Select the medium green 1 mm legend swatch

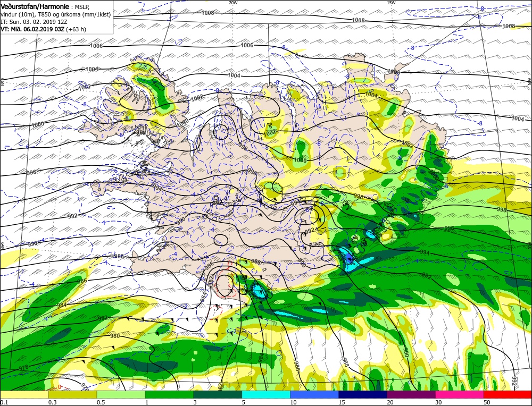169,394
